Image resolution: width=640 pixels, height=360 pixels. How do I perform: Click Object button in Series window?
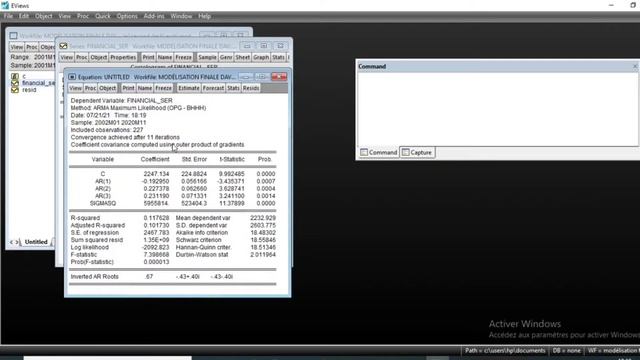point(99,58)
